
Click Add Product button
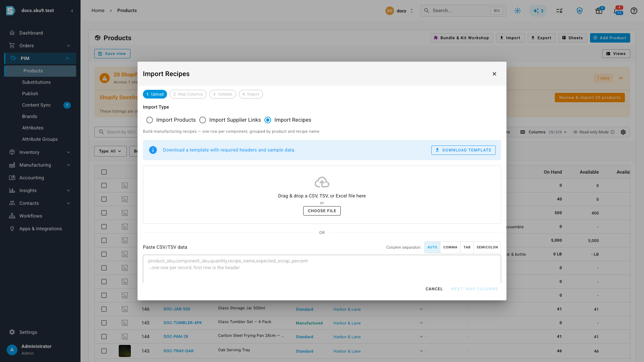point(610,38)
